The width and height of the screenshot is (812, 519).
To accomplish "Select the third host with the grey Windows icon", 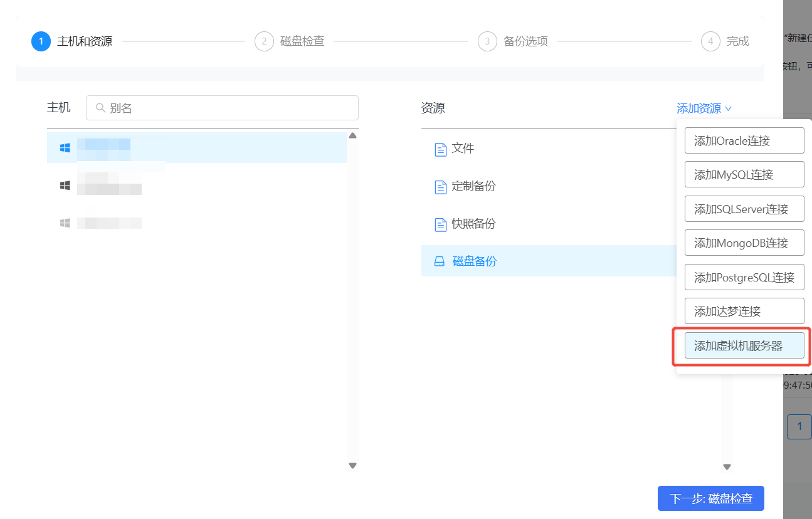I will [197, 223].
